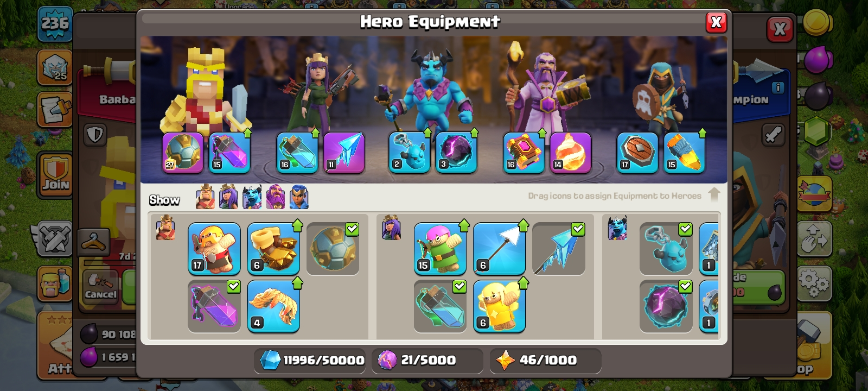Close the Hero Equipment window
The width and height of the screenshot is (868, 391).
tap(716, 22)
